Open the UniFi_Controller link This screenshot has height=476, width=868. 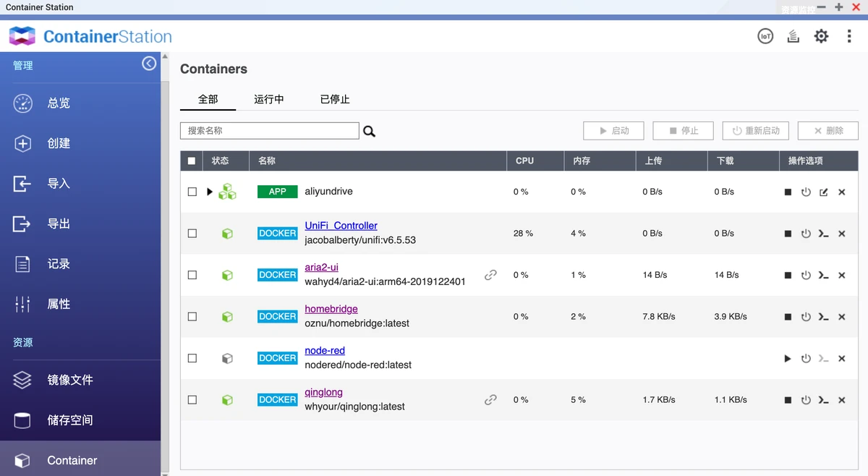tap(341, 226)
